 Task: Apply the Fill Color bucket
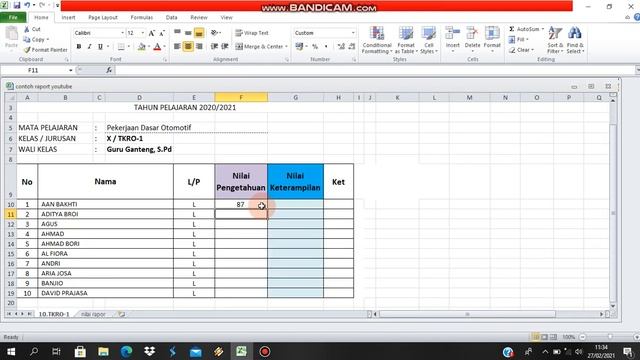141,47
